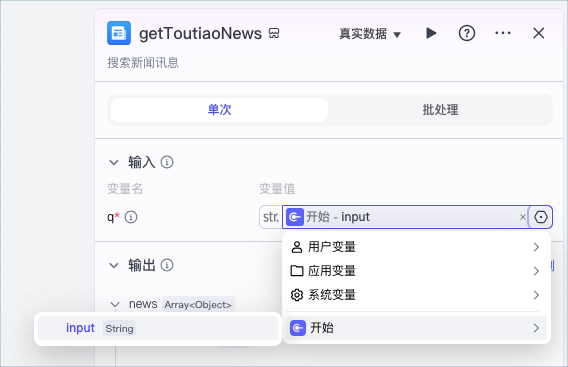
Task: Switch to the 批处理 tab
Action: tap(440, 110)
